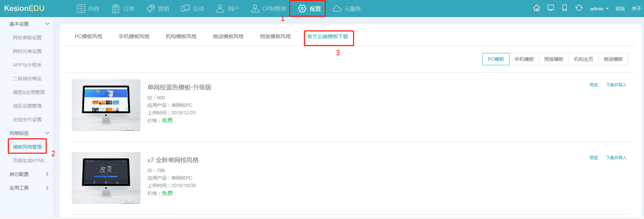Click 预览 for v7 全新单网校风格
Image resolution: width=644 pixels, height=219 pixels.
click(x=593, y=158)
